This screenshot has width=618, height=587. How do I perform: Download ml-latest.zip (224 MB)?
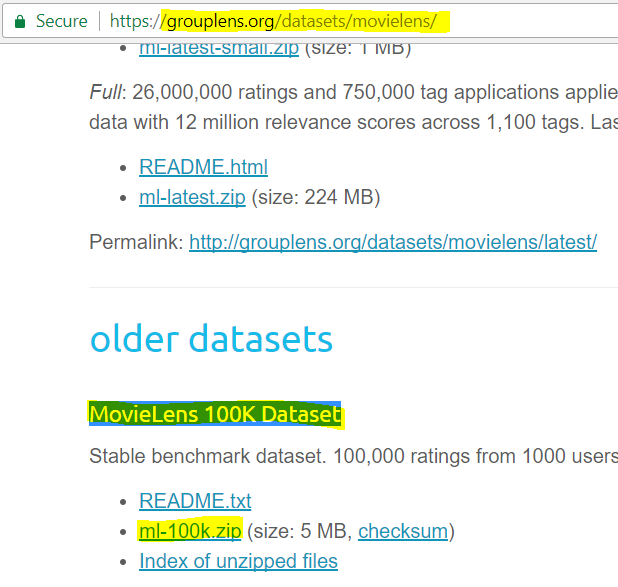point(192,197)
